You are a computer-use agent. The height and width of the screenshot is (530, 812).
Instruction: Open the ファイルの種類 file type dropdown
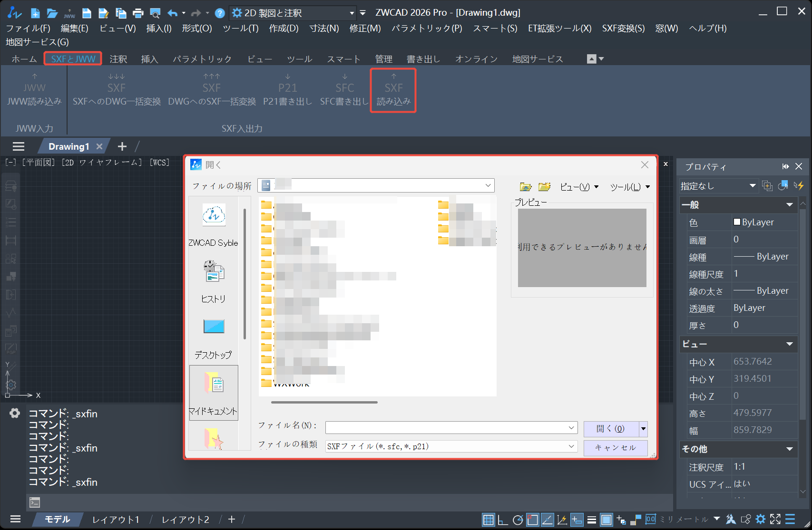(x=571, y=446)
